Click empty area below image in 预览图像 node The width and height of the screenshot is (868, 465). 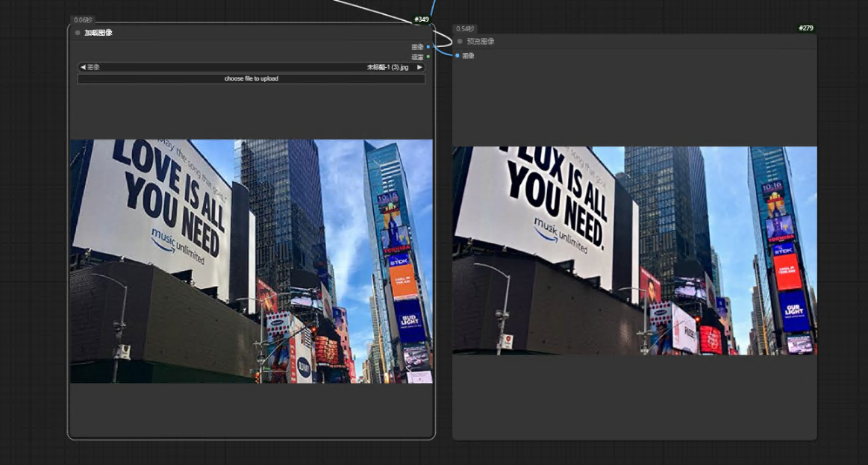pyautogui.click(x=634, y=396)
